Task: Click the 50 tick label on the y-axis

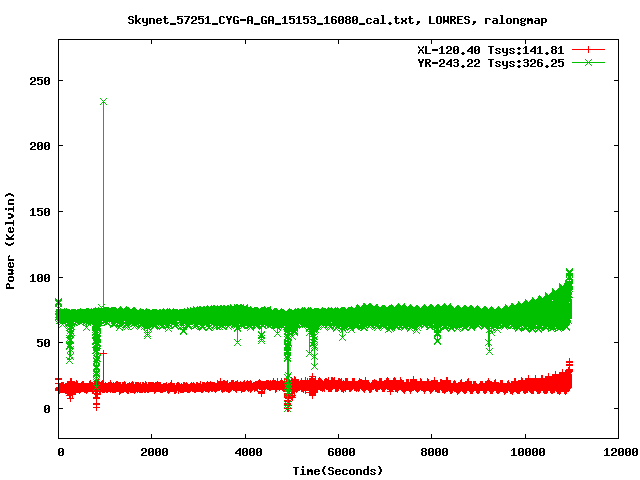Action: pos(43,343)
